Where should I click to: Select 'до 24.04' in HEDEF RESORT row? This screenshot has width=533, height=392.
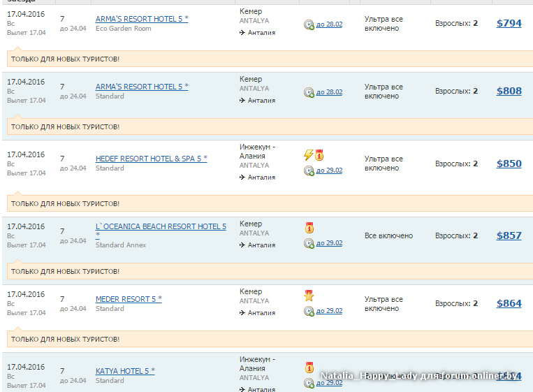pyautogui.click(x=73, y=168)
